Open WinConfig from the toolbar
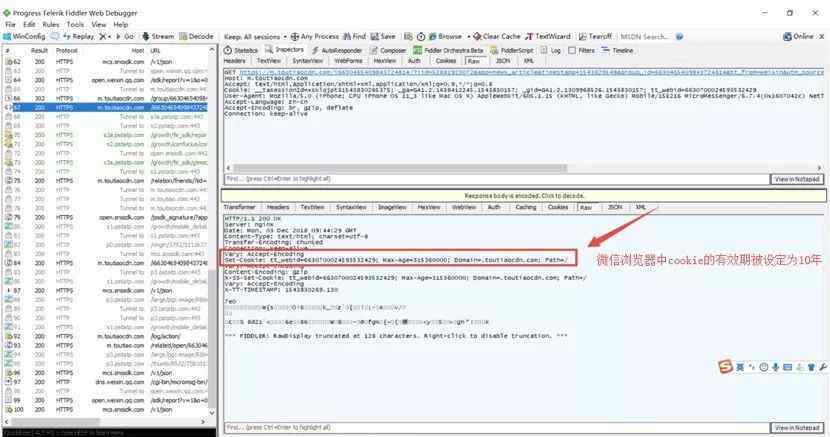This screenshot has height=437, width=830. [24, 37]
